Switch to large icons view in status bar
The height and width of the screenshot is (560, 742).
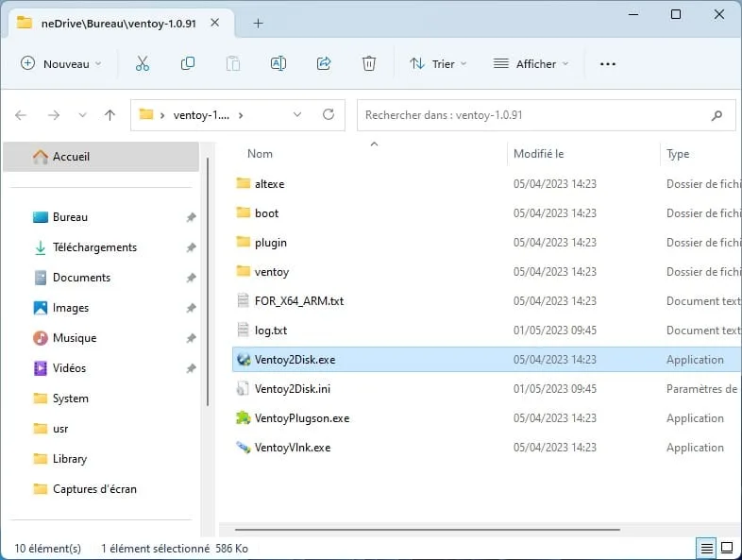coord(727,548)
